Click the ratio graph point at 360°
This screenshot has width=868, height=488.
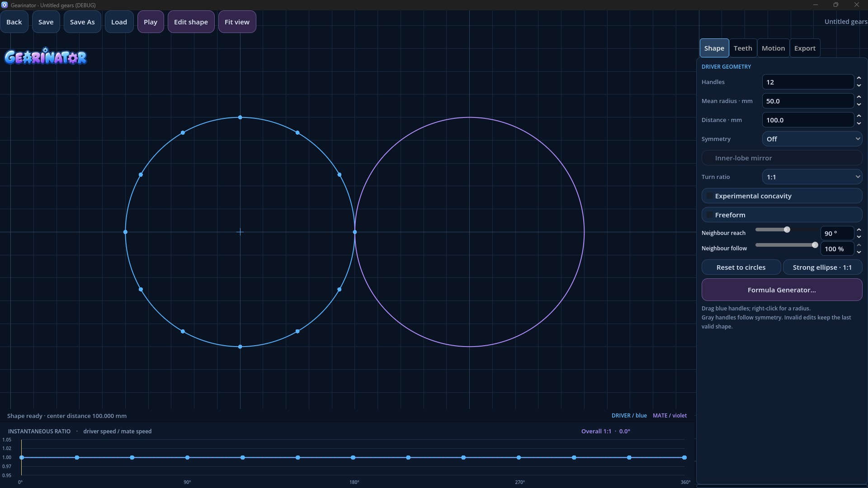pos(684,457)
